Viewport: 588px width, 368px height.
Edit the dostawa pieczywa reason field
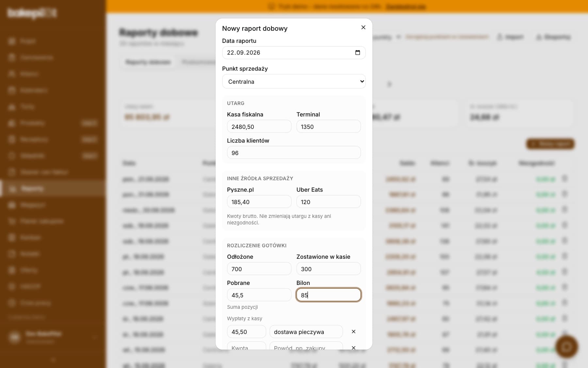pyautogui.click(x=306, y=332)
